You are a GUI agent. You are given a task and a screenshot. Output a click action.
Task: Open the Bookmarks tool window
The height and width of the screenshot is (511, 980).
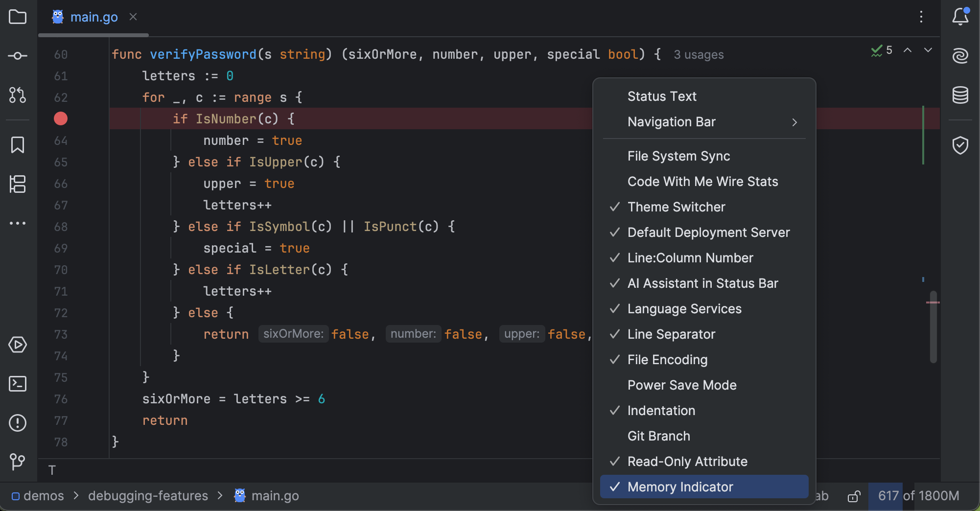coord(18,145)
